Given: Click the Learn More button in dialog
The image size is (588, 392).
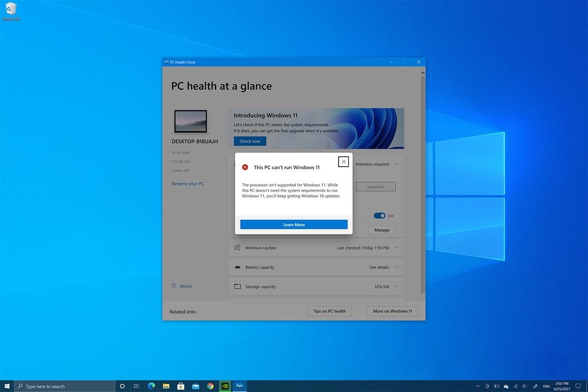Looking at the screenshot, I should [x=294, y=224].
